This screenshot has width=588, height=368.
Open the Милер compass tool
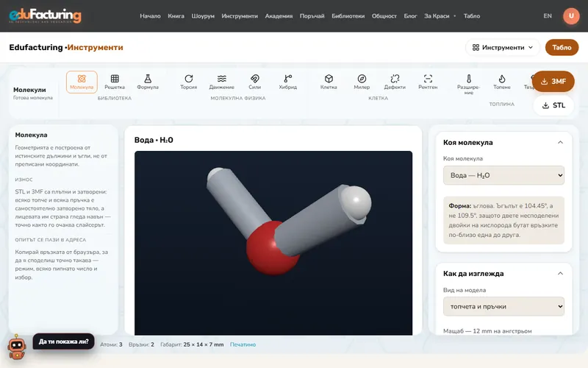pyautogui.click(x=362, y=82)
